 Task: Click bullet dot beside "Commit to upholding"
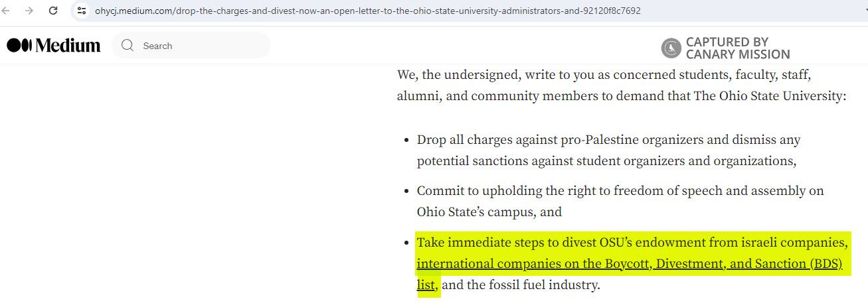click(406, 191)
